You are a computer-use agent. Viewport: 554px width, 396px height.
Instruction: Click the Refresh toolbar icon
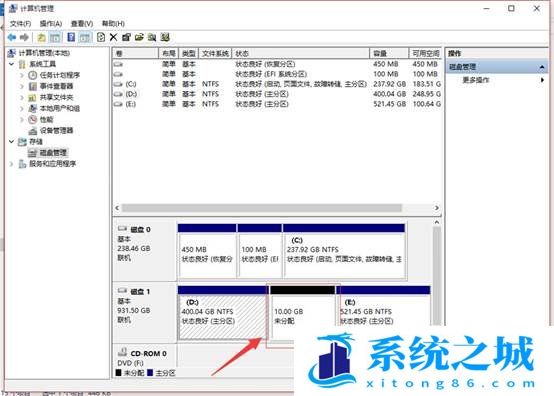101,37
